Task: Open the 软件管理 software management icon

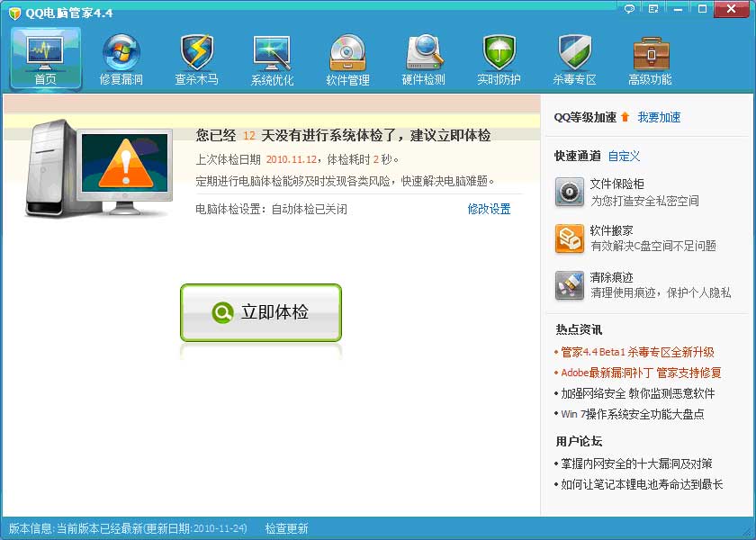Action: (x=347, y=53)
